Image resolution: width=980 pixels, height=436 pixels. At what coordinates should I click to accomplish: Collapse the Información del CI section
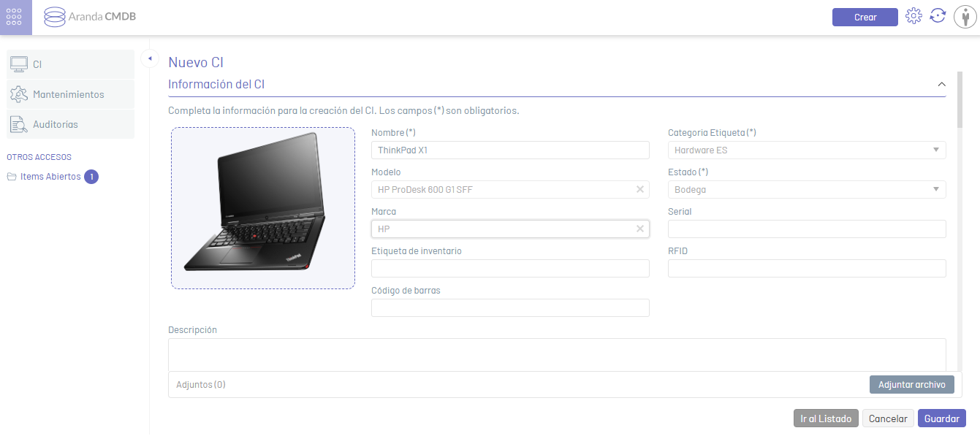click(941, 85)
